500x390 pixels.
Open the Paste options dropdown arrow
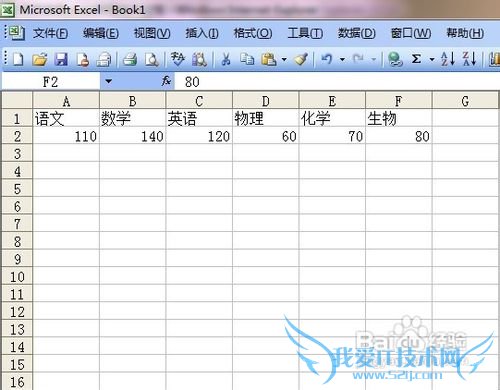(284, 60)
